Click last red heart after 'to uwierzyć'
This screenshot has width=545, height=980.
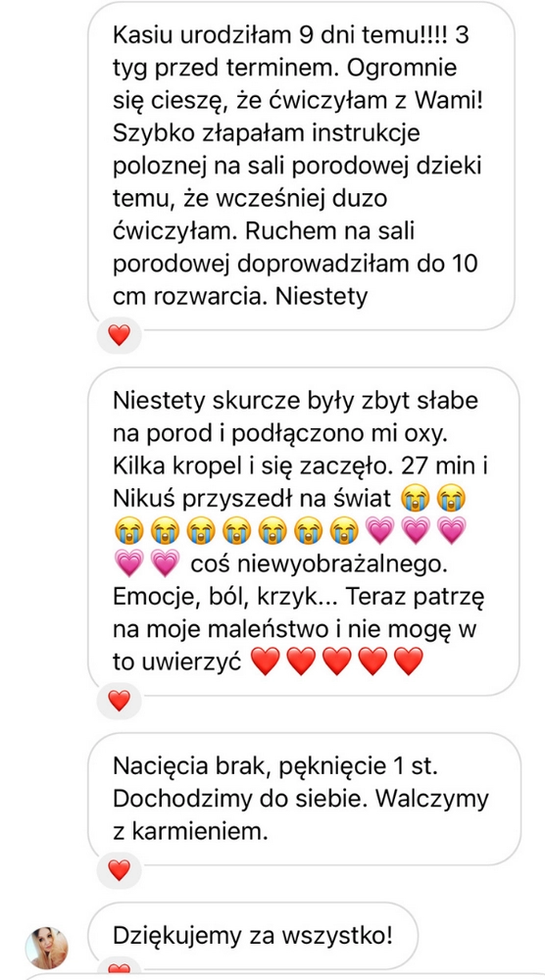point(409,661)
